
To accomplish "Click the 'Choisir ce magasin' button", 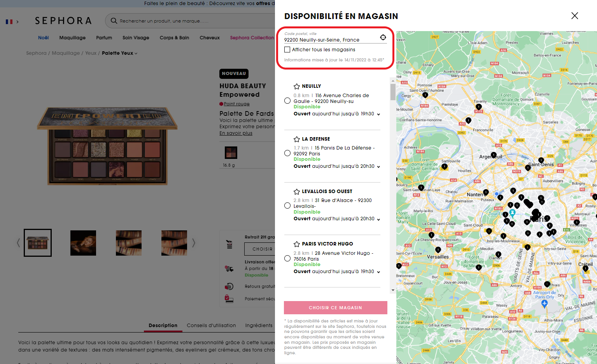I will click(336, 308).
